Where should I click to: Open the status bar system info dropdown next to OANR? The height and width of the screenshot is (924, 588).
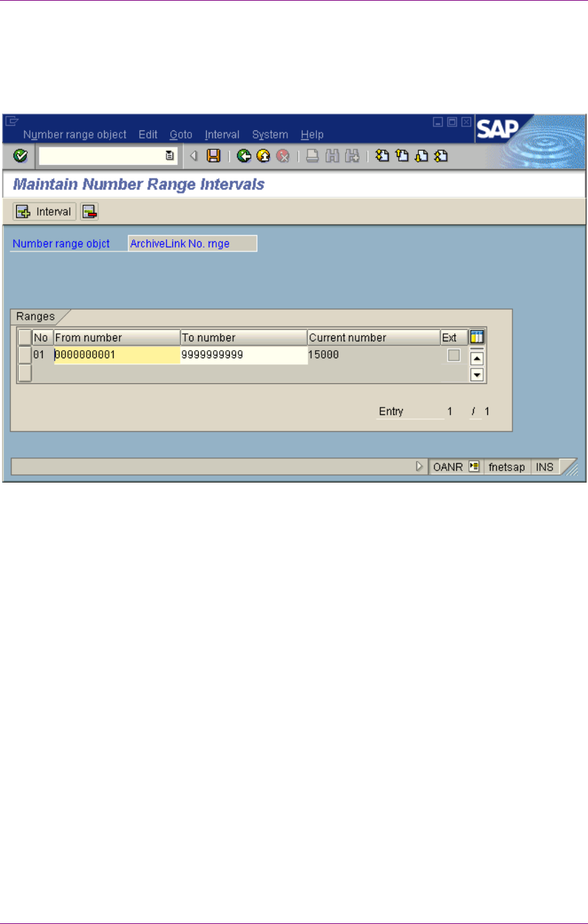pyautogui.click(x=474, y=466)
